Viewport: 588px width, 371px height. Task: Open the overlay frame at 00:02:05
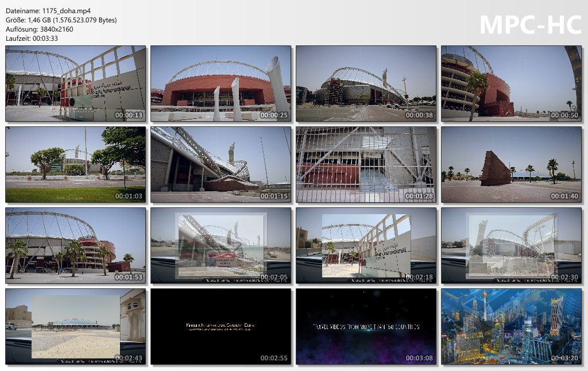point(221,246)
